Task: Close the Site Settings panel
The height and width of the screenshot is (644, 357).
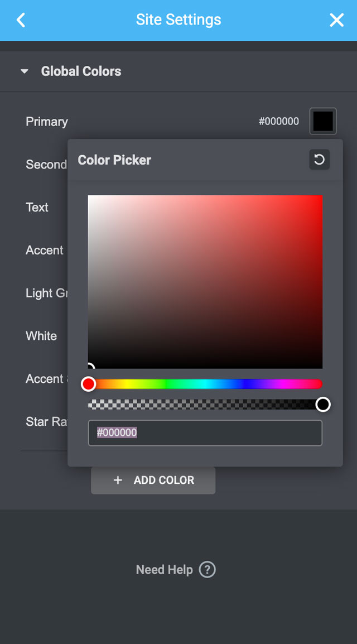Action: click(336, 20)
